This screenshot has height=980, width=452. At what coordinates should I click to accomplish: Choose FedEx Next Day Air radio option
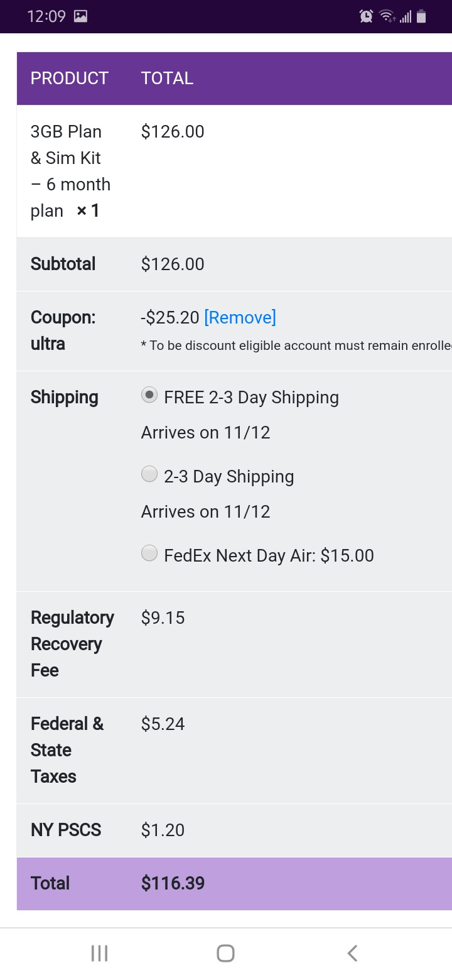pos(149,553)
